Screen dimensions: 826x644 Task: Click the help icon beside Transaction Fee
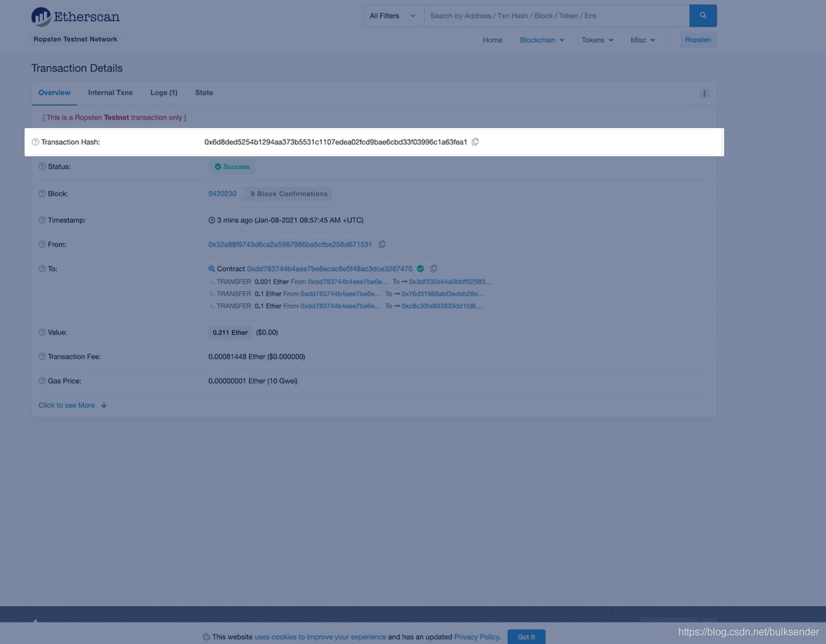pyautogui.click(x=42, y=357)
